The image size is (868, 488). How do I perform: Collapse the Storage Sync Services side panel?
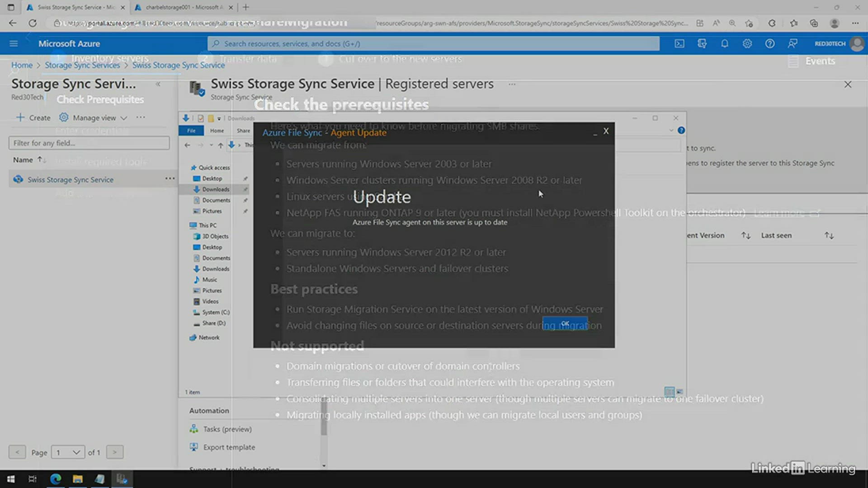158,84
